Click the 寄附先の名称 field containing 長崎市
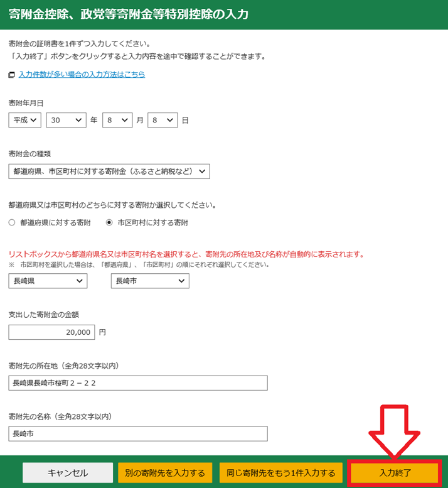Image resolution: width=448 pixels, height=488 pixels. (138, 434)
